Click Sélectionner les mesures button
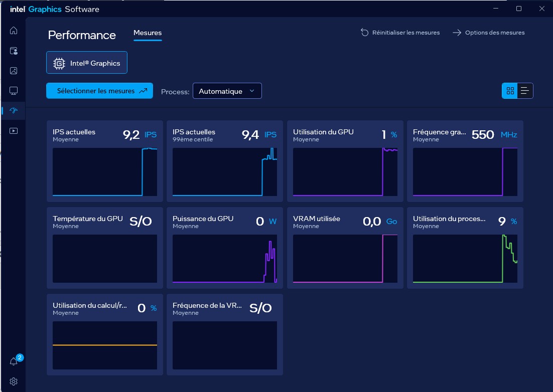Viewport: 553px width, 392px height. [99, 91]
